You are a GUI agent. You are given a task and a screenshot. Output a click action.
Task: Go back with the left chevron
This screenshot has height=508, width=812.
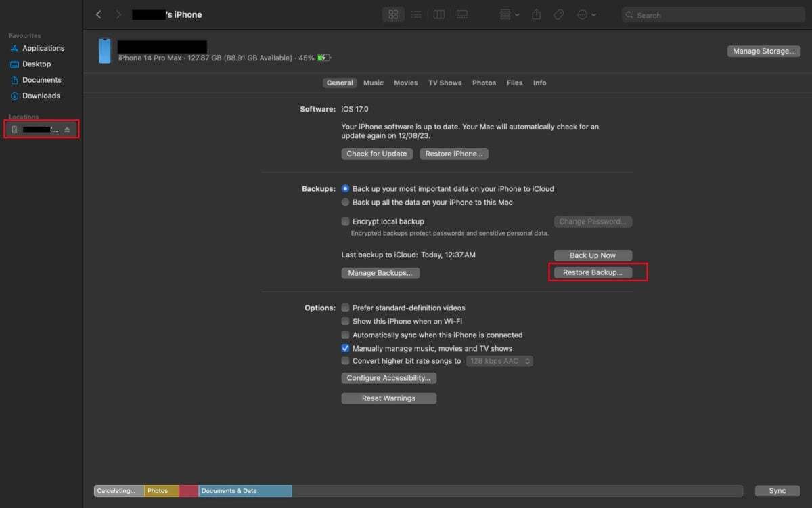coord(99,14)
